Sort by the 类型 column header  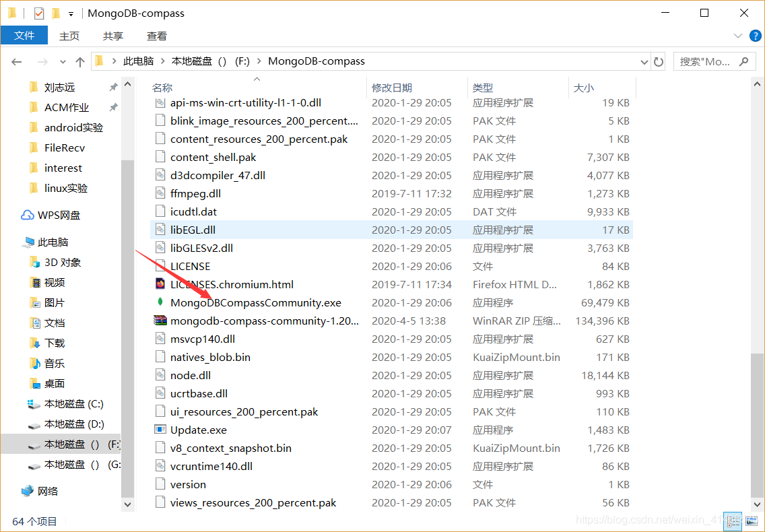click(x=518, y=88)
